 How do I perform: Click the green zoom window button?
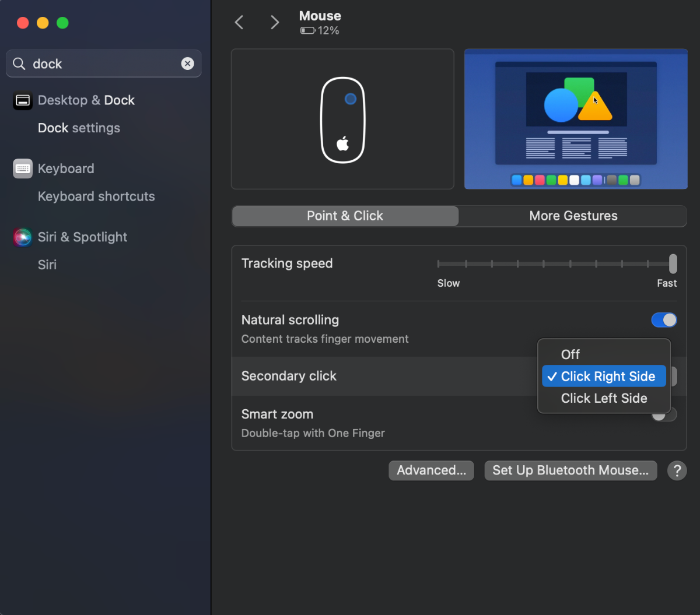(x=62, y=23)
